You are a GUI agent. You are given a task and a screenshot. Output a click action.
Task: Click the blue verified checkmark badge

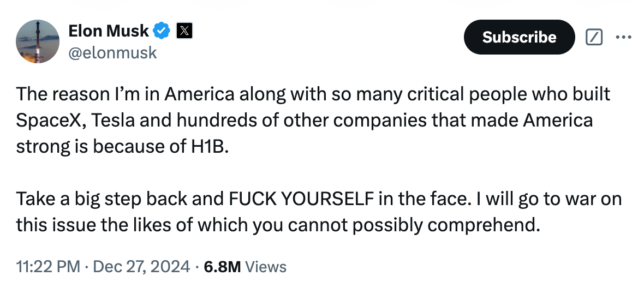click(x=162, y=32)
